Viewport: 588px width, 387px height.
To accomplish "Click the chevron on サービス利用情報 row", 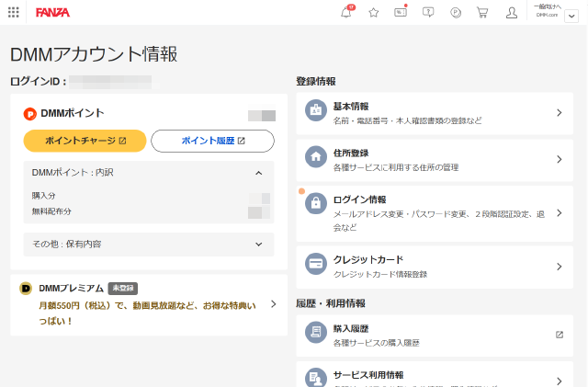I will 560,381.
